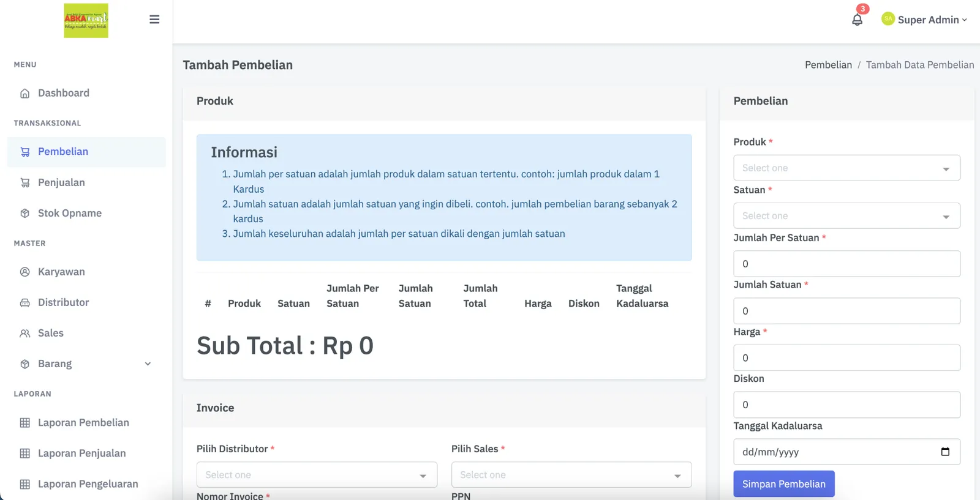Click the Simpan Pembelian button

[784, 483]
